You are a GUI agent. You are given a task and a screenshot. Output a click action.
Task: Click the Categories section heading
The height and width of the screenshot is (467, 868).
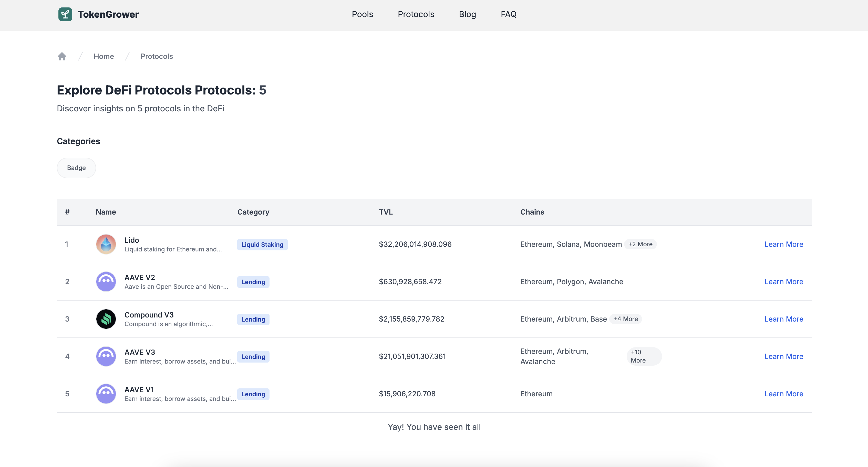[x=78, y=141]
